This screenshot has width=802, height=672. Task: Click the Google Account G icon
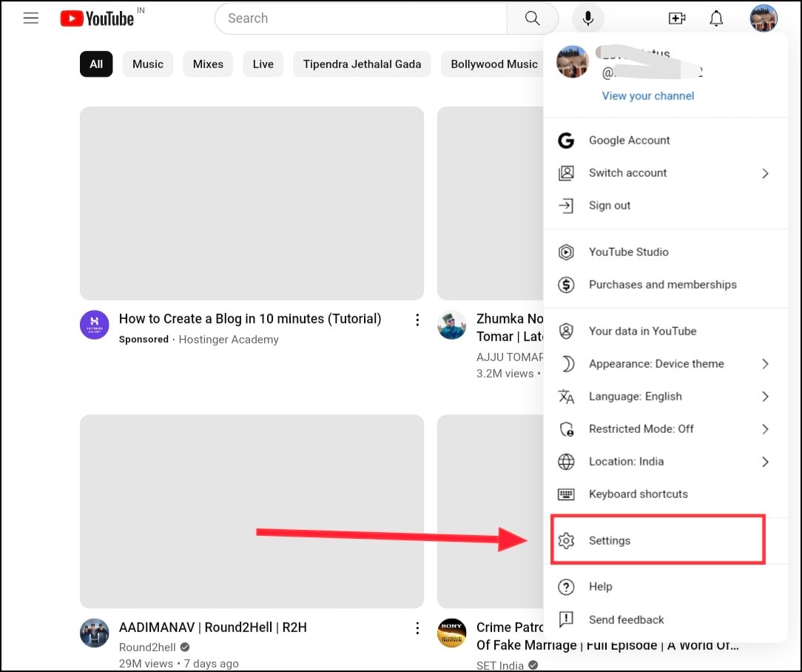pos(566,140)
